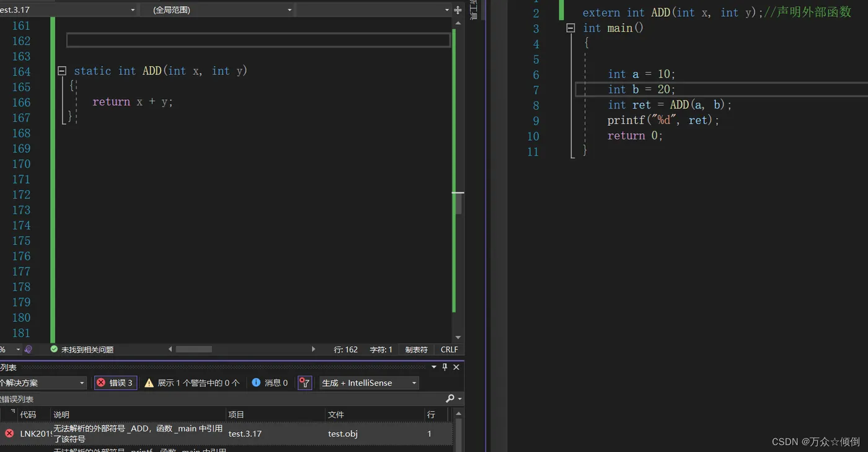Sort error list by 项目 column

[275, 414]
